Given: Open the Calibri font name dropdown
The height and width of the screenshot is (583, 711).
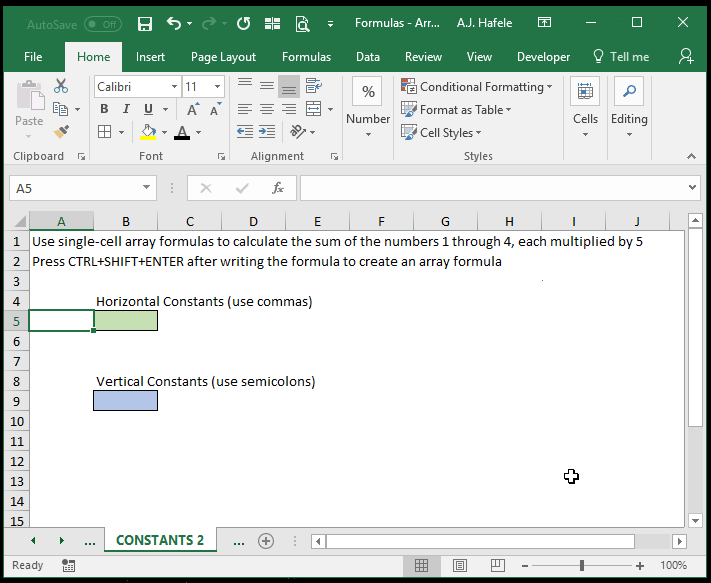Looking at the screenshot, I should 174,87.
